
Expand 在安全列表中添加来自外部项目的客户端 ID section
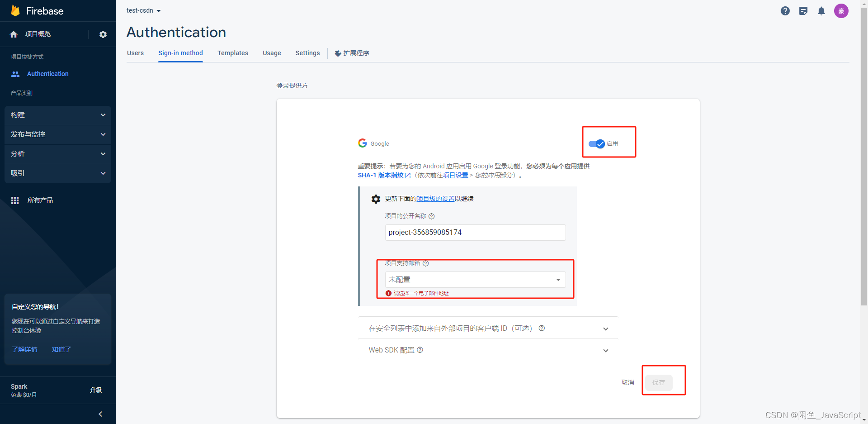pyautogui.click(x=488, y=328)
